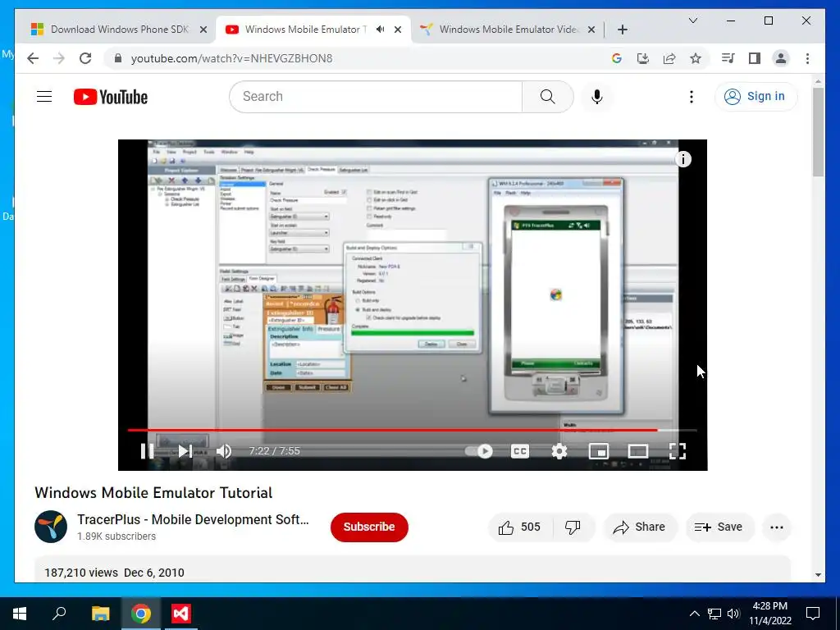The height and width of the screenshot is (630, 840).
Task: Enable theater mode
Action: coord(637,451)
